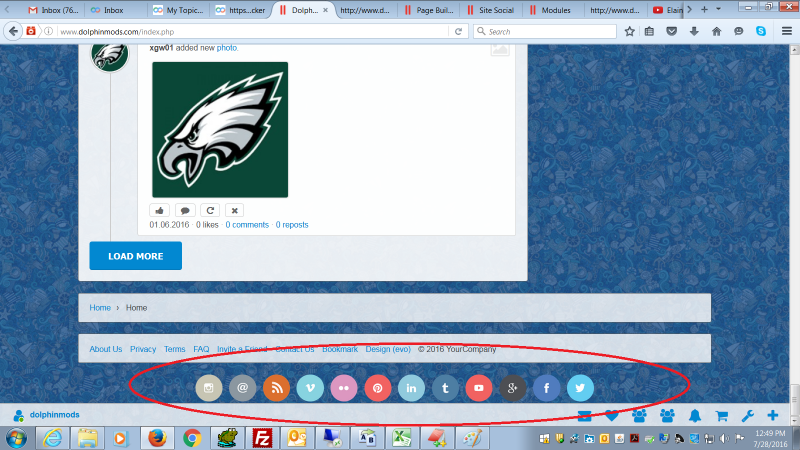This screenshot has width=800, height=450.
Task: Open Google Chrome from the taskbar
Action: 192,438
